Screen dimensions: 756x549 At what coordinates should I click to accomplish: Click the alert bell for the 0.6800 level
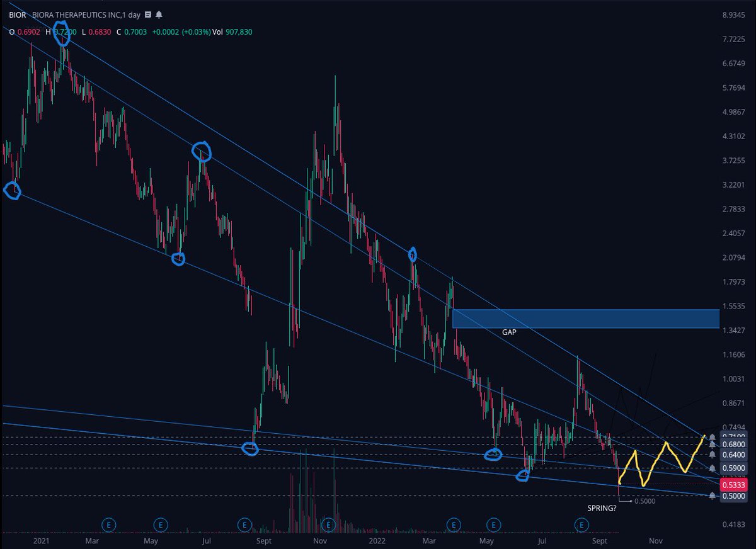(x=712, y=444)
